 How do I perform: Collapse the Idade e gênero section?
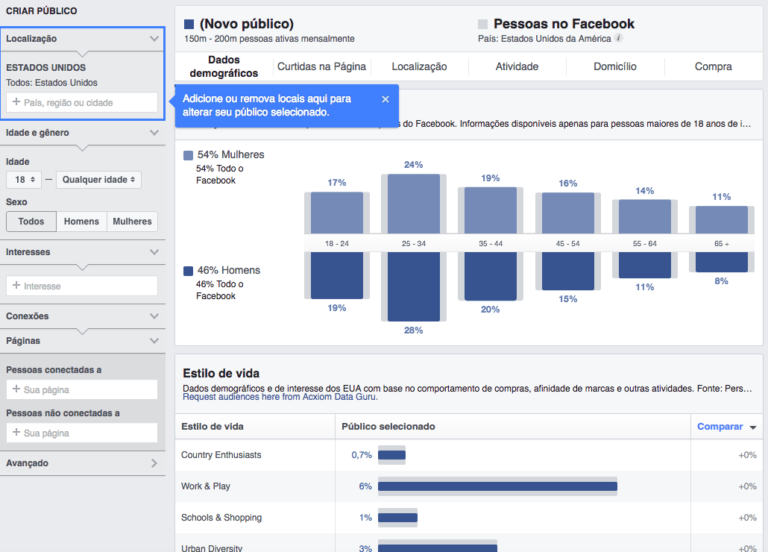click(154, 133)
